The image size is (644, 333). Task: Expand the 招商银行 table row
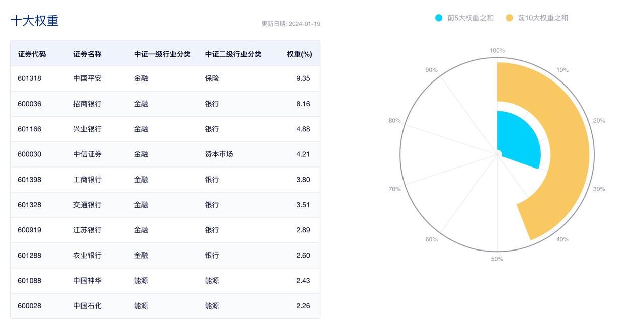pos(86,104)
